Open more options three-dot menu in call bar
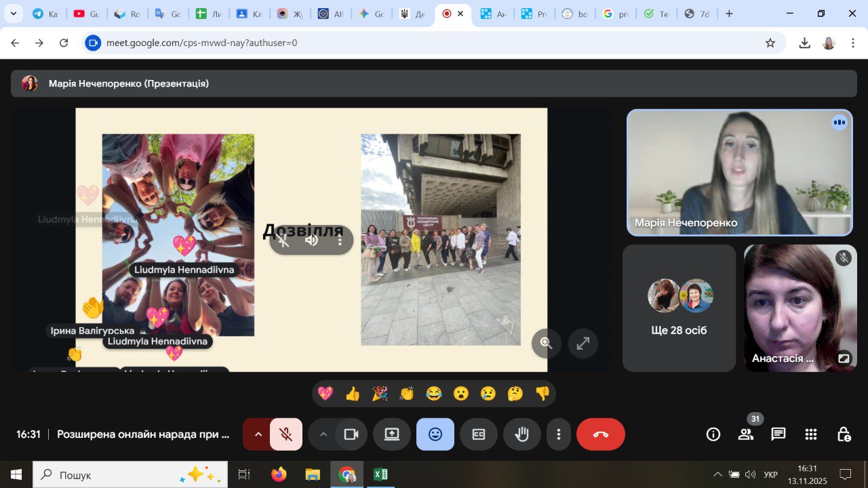The image size is (868, 488). click(x=559, y=434)
